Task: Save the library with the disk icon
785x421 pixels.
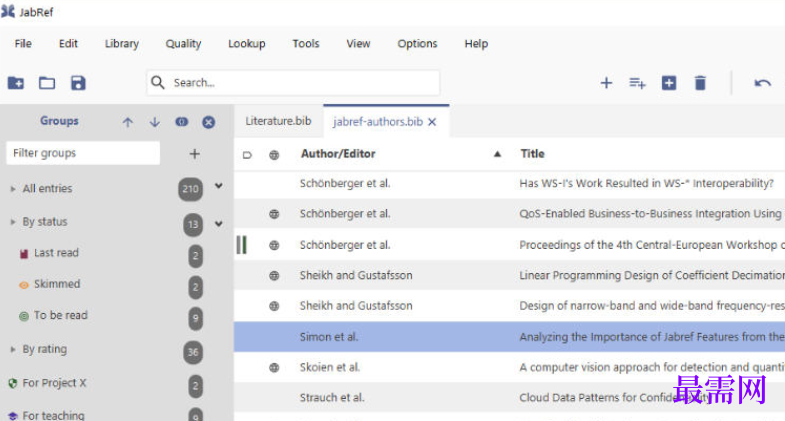Action: point(78,83)
